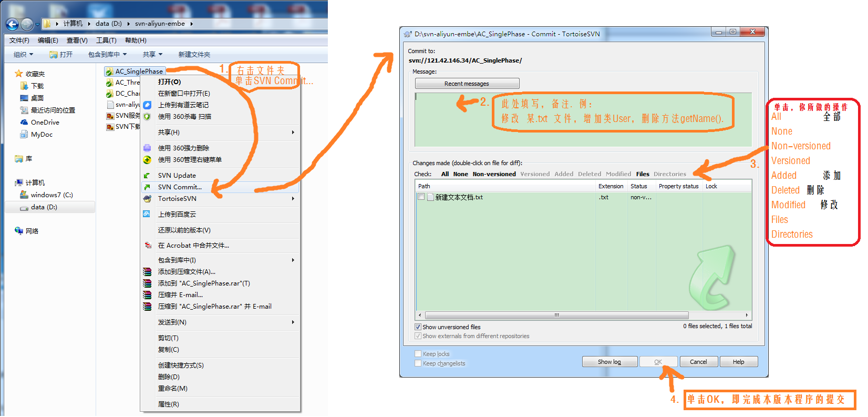Click the Youdao note upload icon
Viewport: 868px width, 417px height.
pyautogui.click(x=147, y=105)
